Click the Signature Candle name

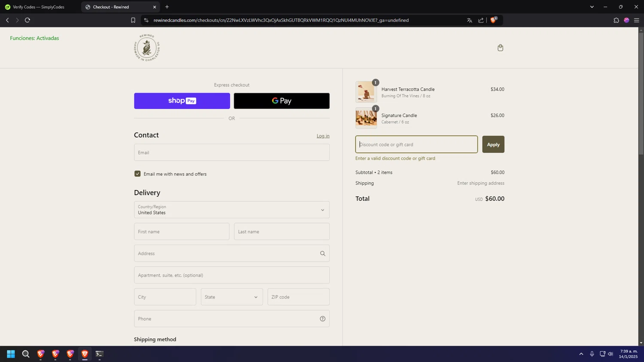click(x=399, y=115)
